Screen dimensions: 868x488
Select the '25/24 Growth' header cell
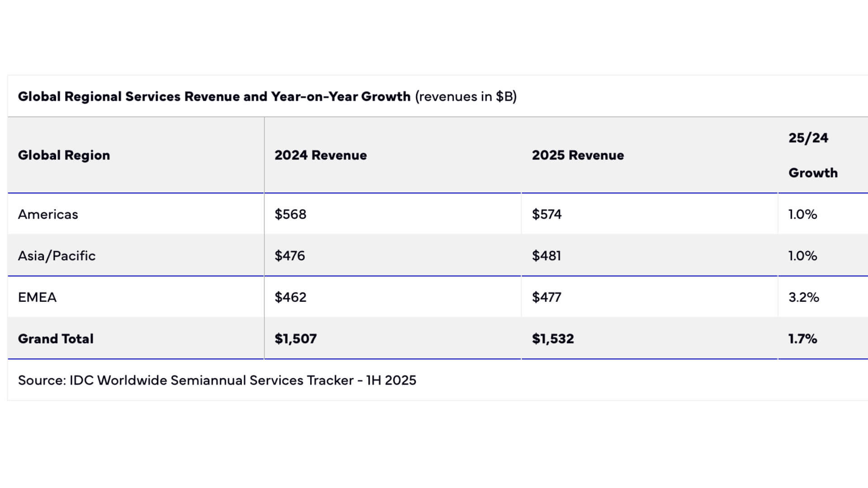(x=812, y=155)
